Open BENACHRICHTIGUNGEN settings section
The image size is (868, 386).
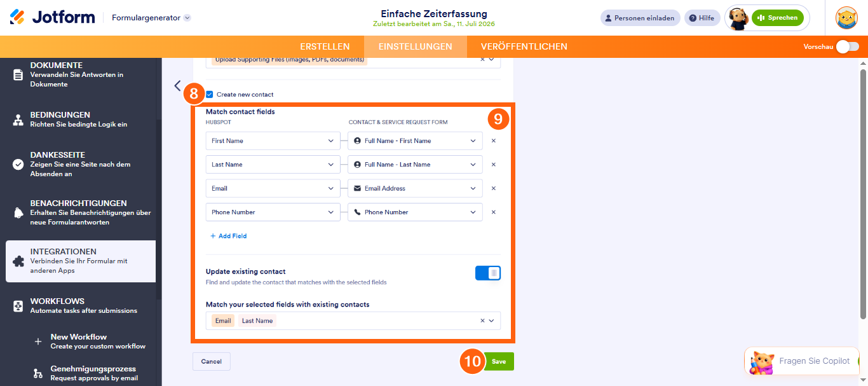[x=81, y=212]
